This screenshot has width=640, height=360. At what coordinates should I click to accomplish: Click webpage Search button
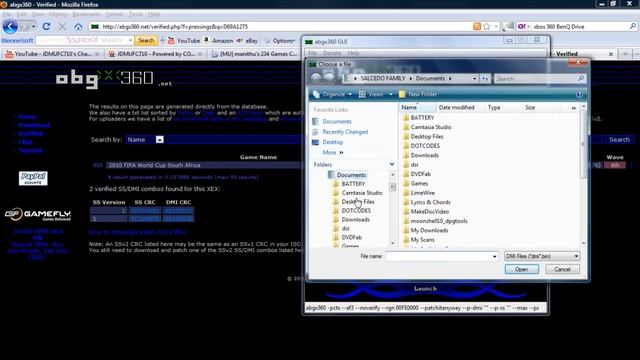(x=619, y=140)
